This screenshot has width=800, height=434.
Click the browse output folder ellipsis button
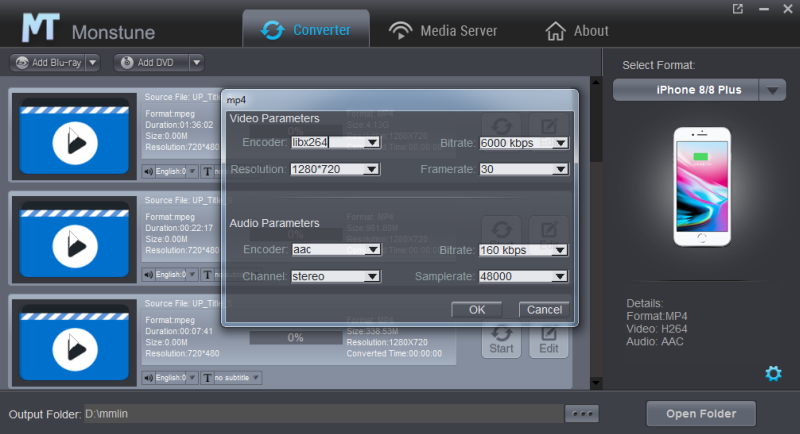pos(581,414)
